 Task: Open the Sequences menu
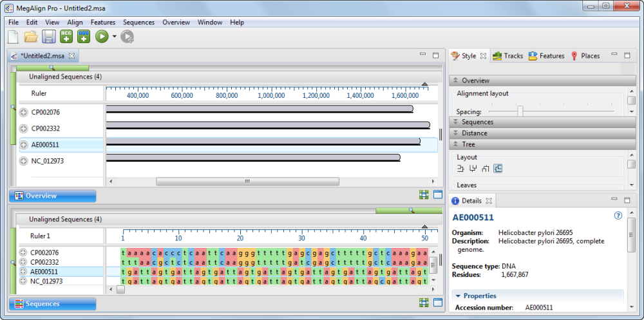tap(139, 22)
